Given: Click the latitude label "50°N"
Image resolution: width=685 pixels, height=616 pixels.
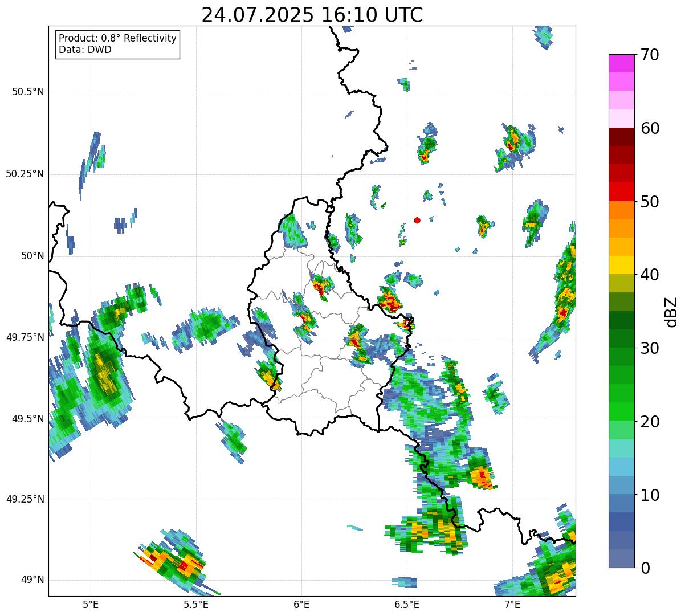Looking at the screenshot, I should click(x=32, y=256).
